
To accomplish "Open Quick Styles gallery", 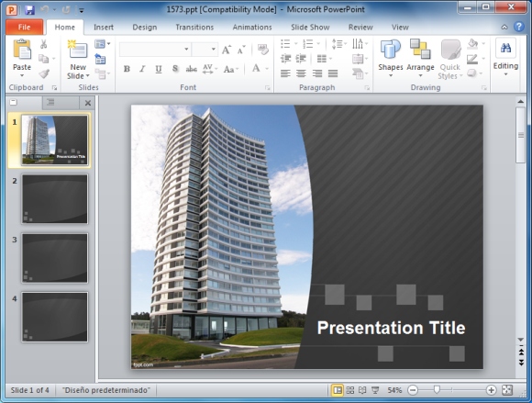I will tap(450, 60).
